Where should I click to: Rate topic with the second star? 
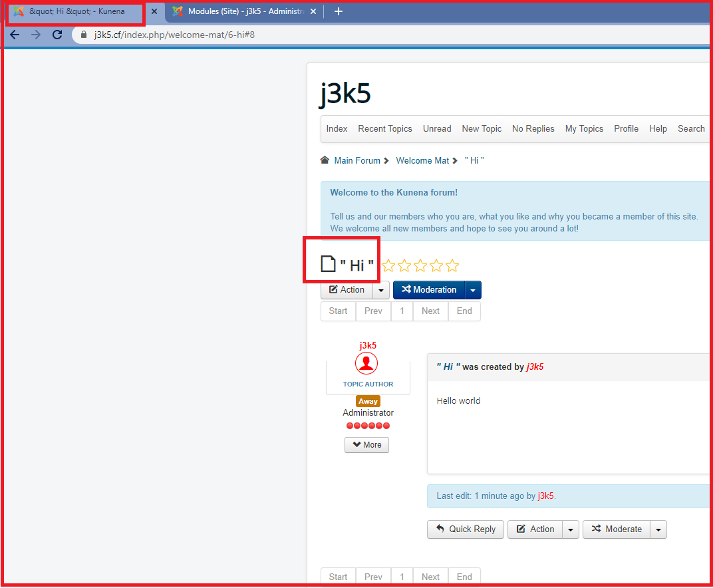tap(404, 265)
